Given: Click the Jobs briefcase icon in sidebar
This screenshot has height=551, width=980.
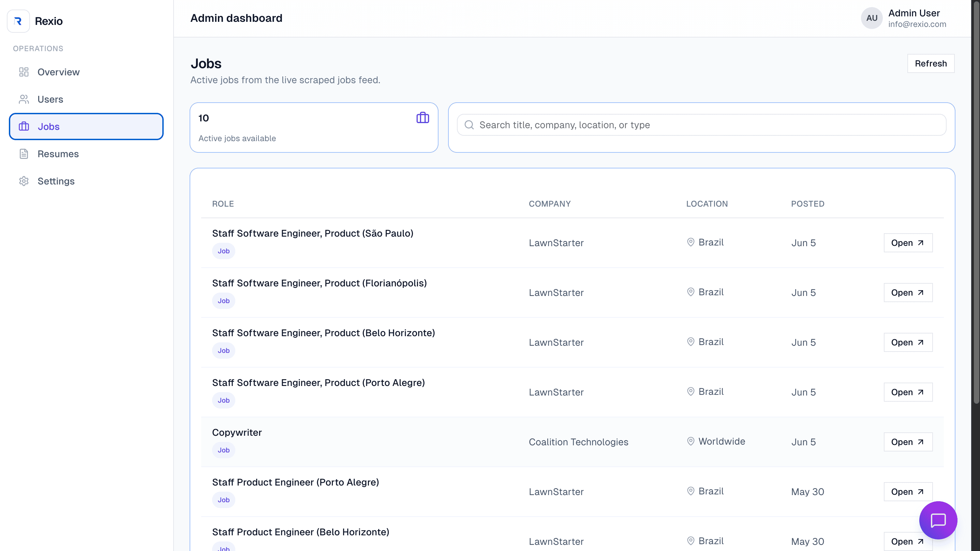Looking at the screenshot, I should point(24,126).
